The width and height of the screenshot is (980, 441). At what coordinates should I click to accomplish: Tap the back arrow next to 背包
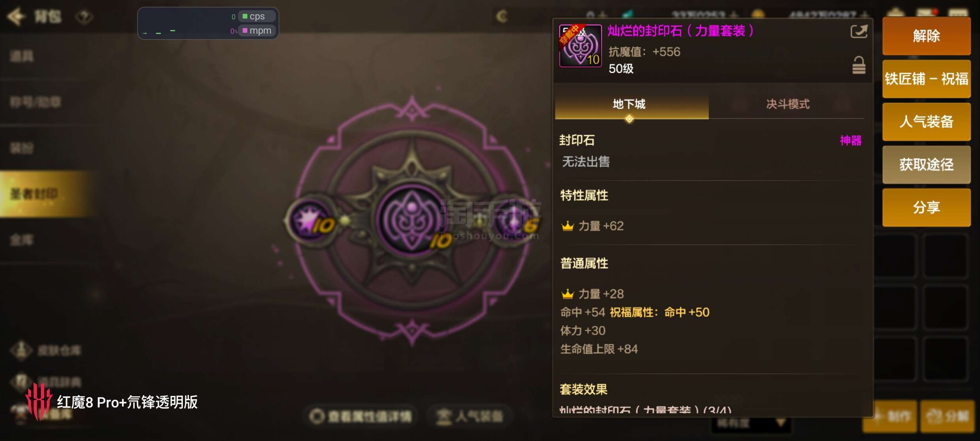16,17
